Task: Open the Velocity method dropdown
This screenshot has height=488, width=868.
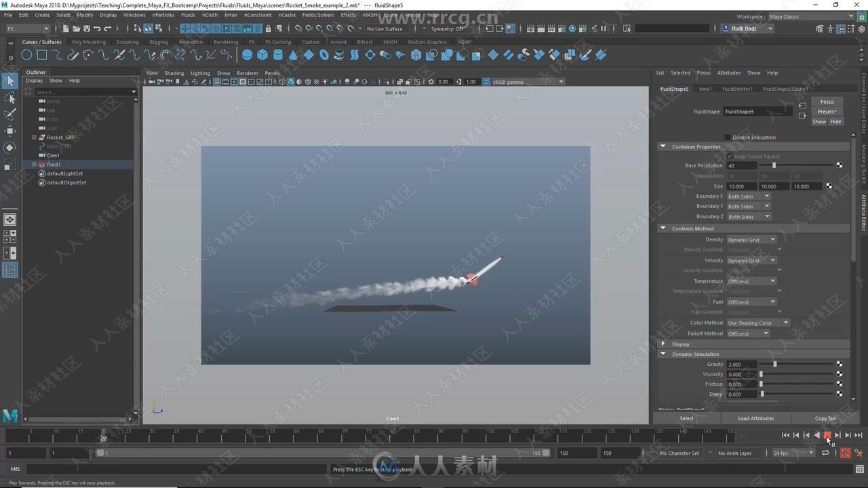Action: click(751, 260)
